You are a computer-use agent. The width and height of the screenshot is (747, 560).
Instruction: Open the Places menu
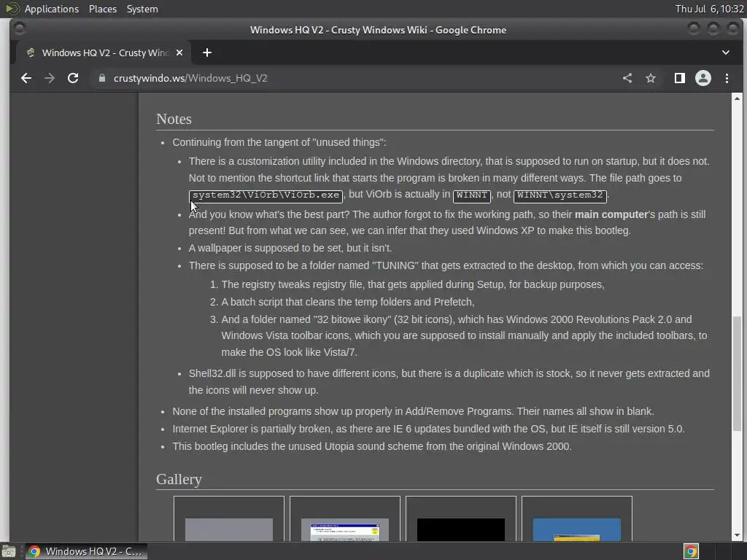[102, 9]
